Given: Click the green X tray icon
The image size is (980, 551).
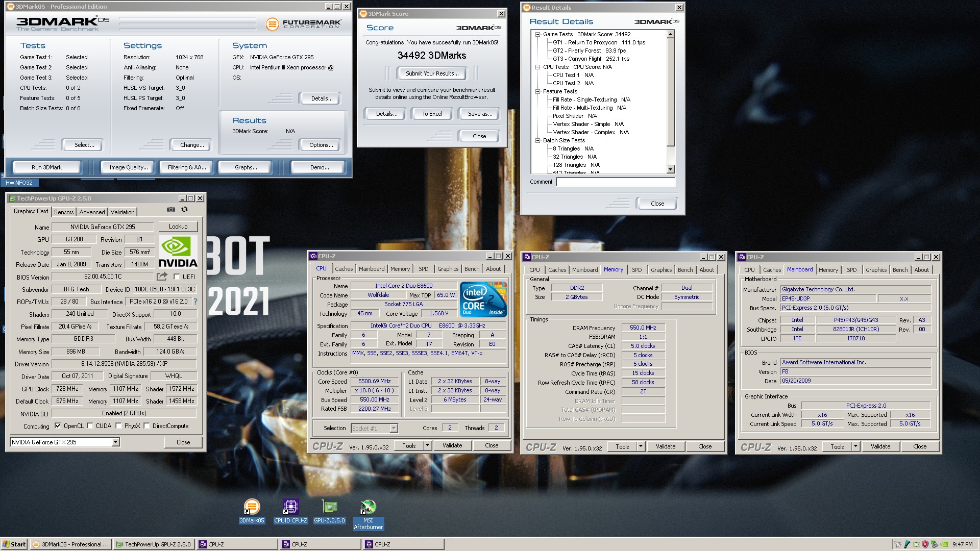Looking at the screenshot, I should point(916,544).
